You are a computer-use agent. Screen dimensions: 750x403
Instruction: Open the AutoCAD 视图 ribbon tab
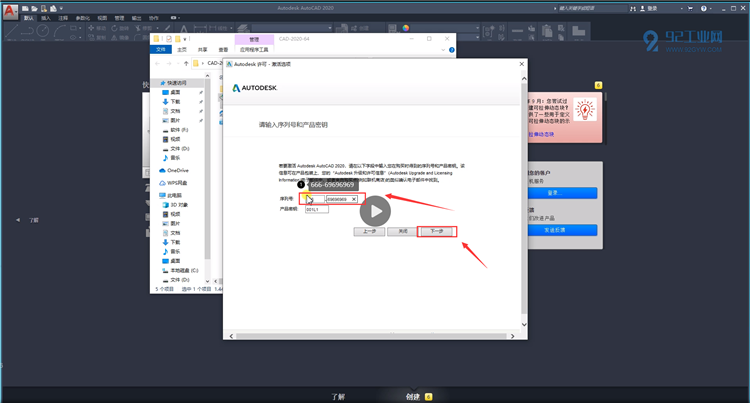102,18
